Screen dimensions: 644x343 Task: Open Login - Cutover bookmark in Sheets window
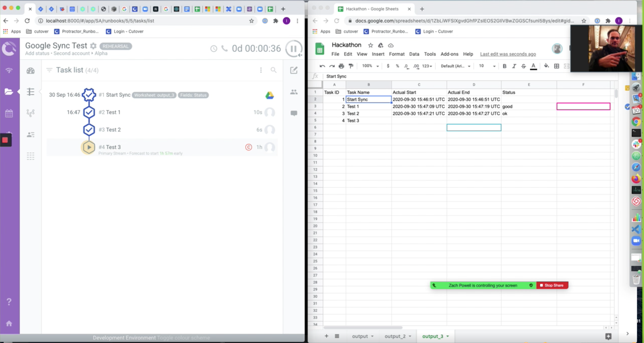tap(434, 31)
